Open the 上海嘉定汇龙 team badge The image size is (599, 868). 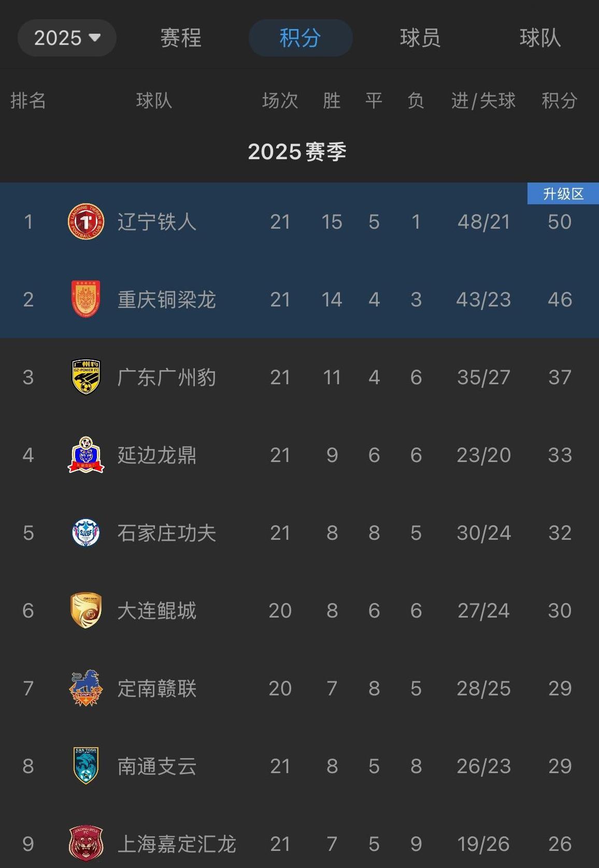coord(86,844)
